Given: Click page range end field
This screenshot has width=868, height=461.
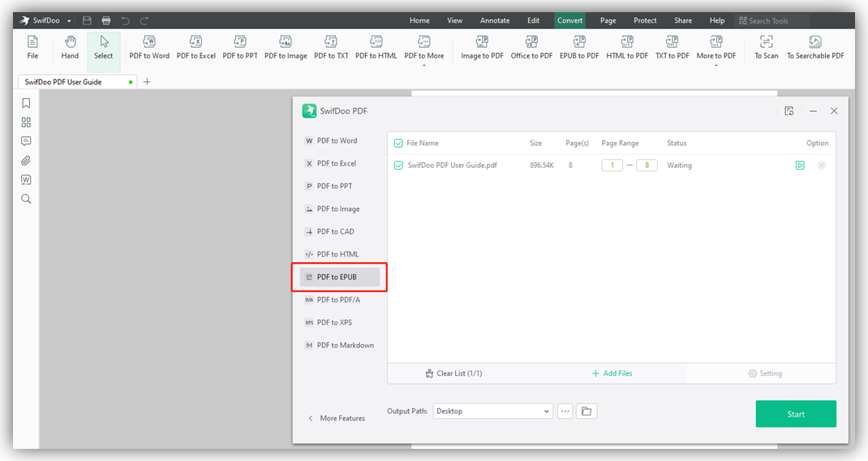Looking at the screenshot, I should 647,165.
